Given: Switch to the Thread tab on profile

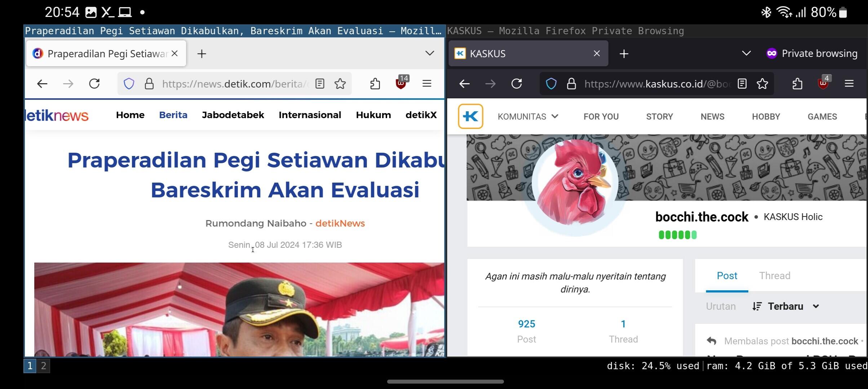Looking at the screenshot, I should (775, 276).
